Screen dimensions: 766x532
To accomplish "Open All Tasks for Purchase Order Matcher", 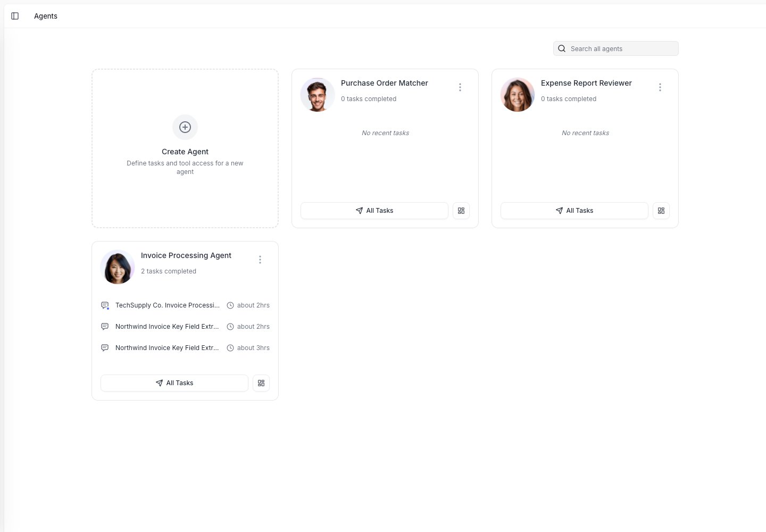I will click(374, 211).
